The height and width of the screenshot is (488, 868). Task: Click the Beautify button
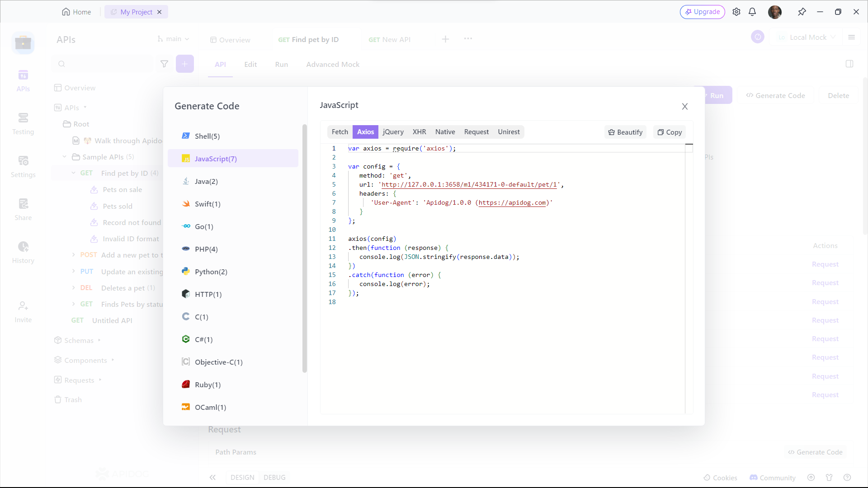click(625, 132)
